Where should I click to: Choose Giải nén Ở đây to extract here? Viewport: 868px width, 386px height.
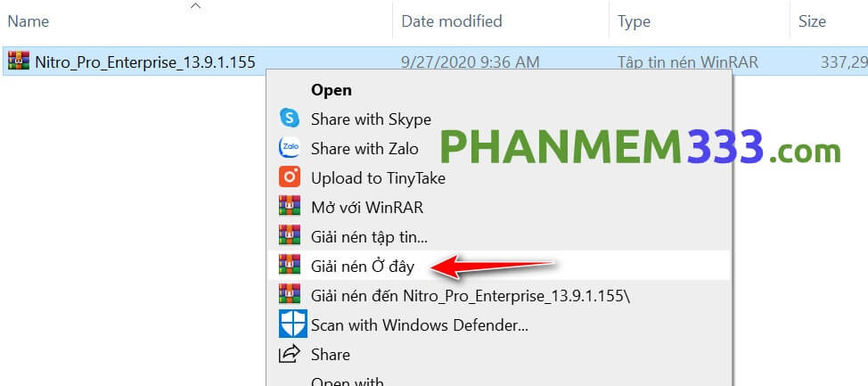[363, 265]
